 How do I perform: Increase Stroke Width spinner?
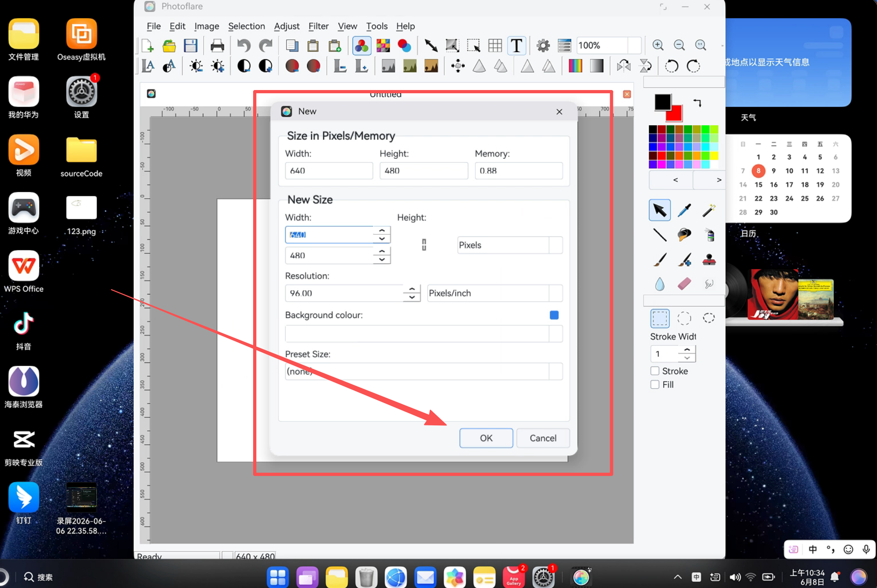click(x=687, y=350)
